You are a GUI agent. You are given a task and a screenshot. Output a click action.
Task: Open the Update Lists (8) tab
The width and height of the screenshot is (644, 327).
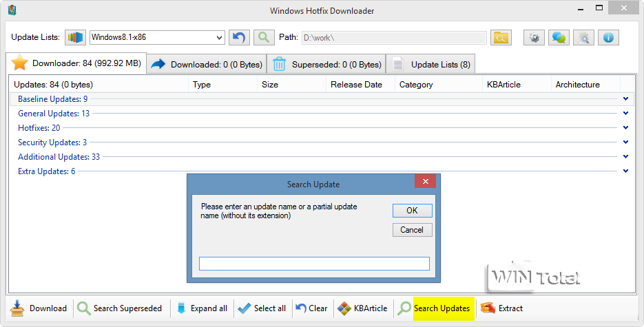pos(430,65)
